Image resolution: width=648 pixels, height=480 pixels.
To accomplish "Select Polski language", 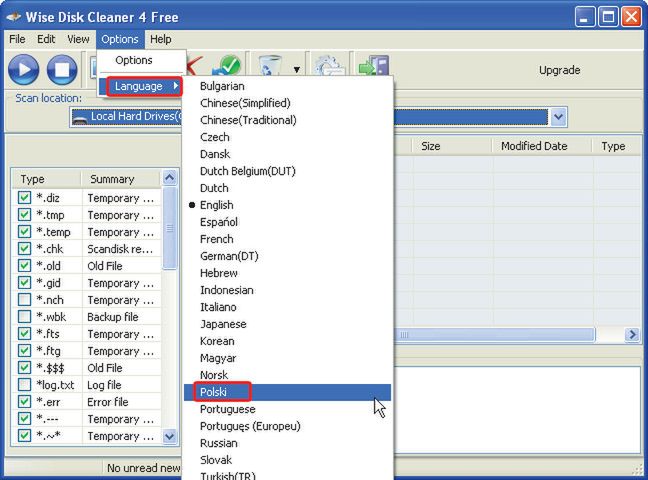I will 287,392.
